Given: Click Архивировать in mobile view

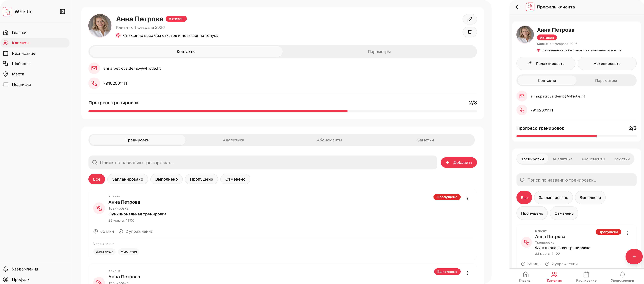Looking at the screenshot, I should click(x=607, y=64).
